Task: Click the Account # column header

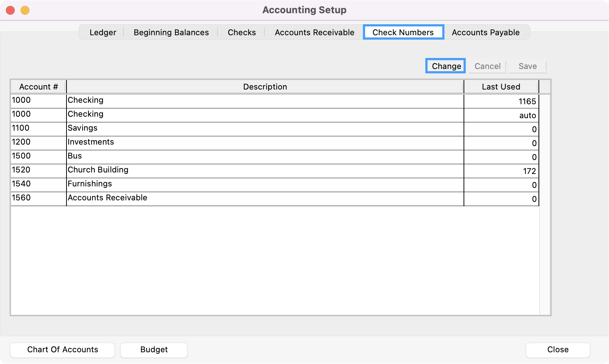Action: pyautogui.click(x=39, y=87)
